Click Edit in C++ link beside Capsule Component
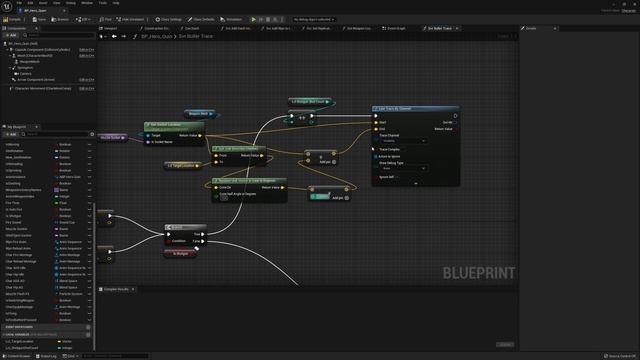The image size is (640, 360). click(87, 49)
